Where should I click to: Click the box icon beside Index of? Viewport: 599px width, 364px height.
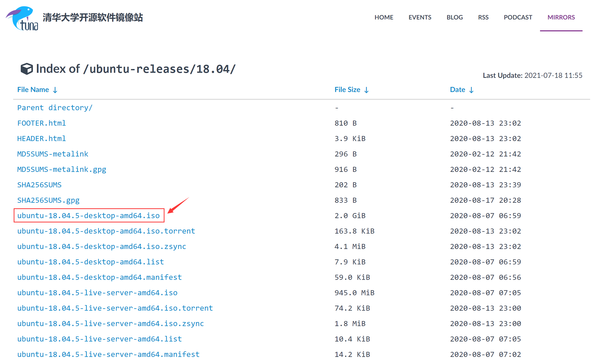pyautogui.click(x=27, y=69)
